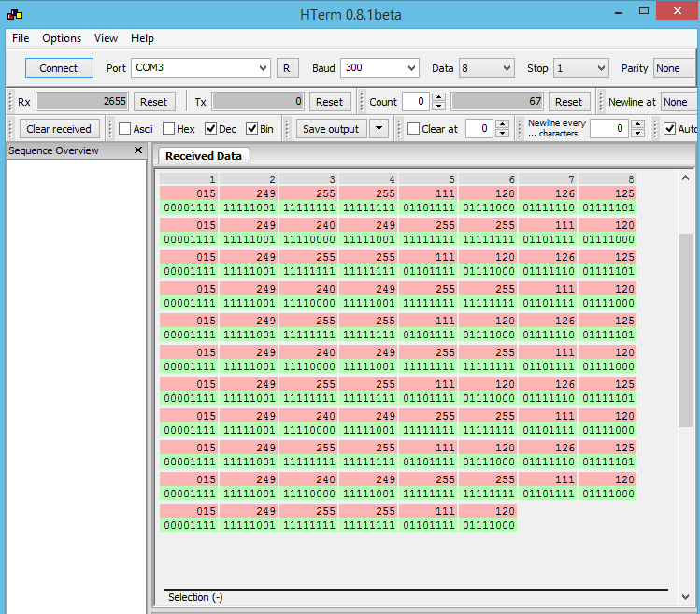
Task: Open the Data bits dropdown
Action: point(507,68)
